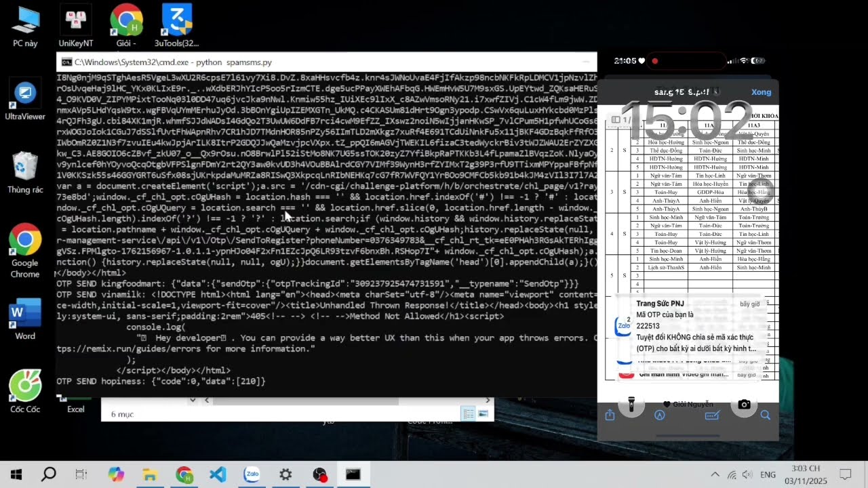Screen dimensions: 868x488
Task: Click the 'OTP SEND kingfoodmart' output line
Action: (317, 283)
